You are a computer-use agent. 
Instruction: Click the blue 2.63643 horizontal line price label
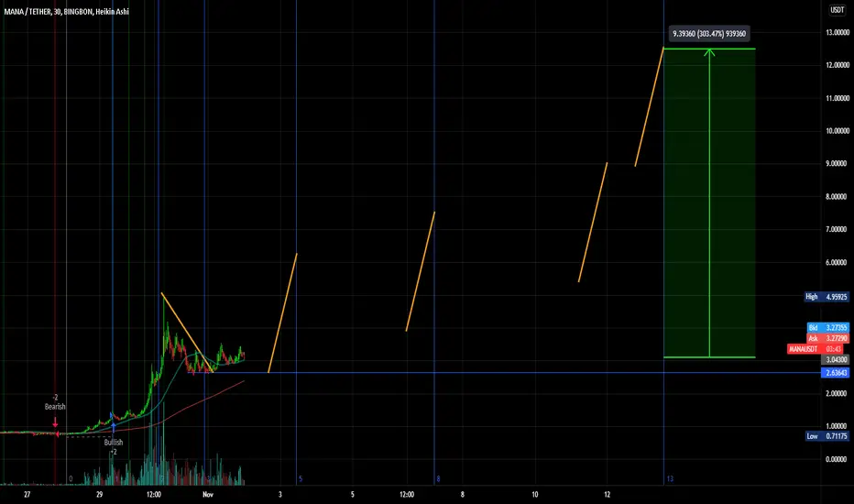point(835,373)
